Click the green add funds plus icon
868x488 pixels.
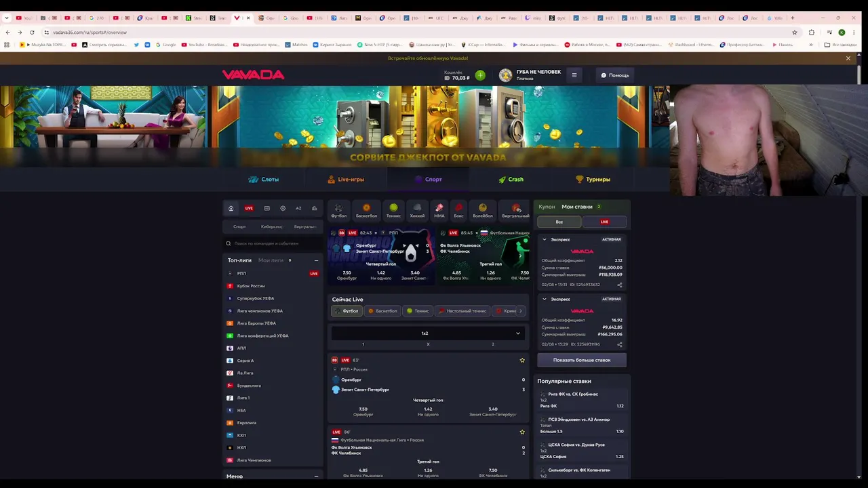click(480, 75)
